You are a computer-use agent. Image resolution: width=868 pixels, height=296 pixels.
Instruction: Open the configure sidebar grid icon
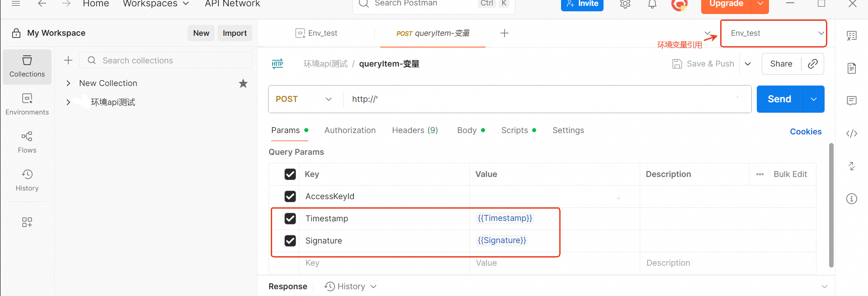27,222
